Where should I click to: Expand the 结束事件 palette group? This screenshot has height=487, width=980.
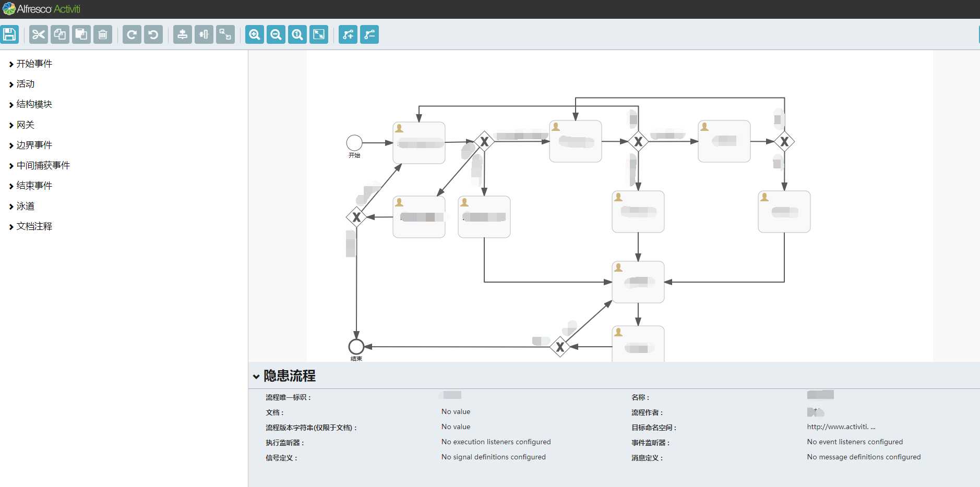coord(31,186)
